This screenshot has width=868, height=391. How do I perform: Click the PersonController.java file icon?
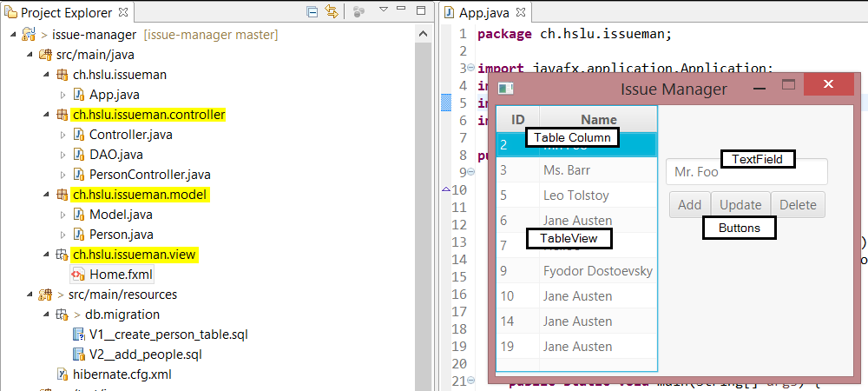(79, 175)
